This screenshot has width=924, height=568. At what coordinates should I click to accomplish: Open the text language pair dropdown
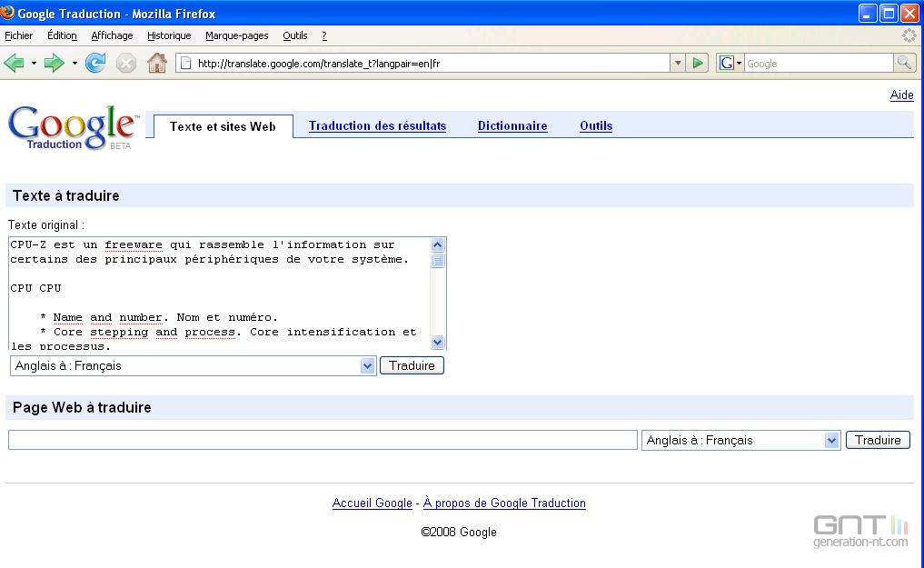tap(193, 366)
